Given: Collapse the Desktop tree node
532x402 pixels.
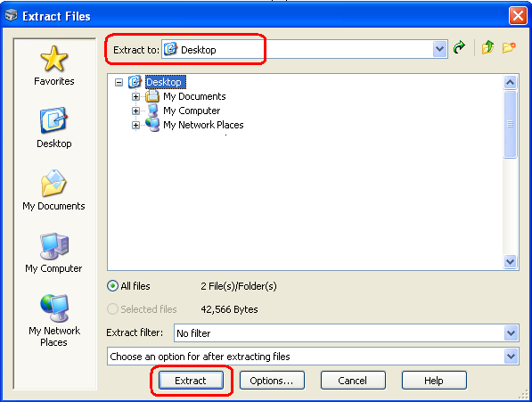Looking at the screenshot, I should click(x=119, y=82).
